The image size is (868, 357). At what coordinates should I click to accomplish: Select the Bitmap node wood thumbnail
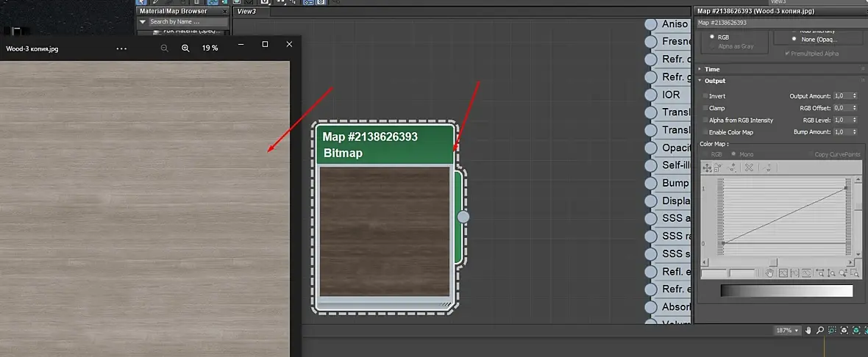[x=384, y=231]
